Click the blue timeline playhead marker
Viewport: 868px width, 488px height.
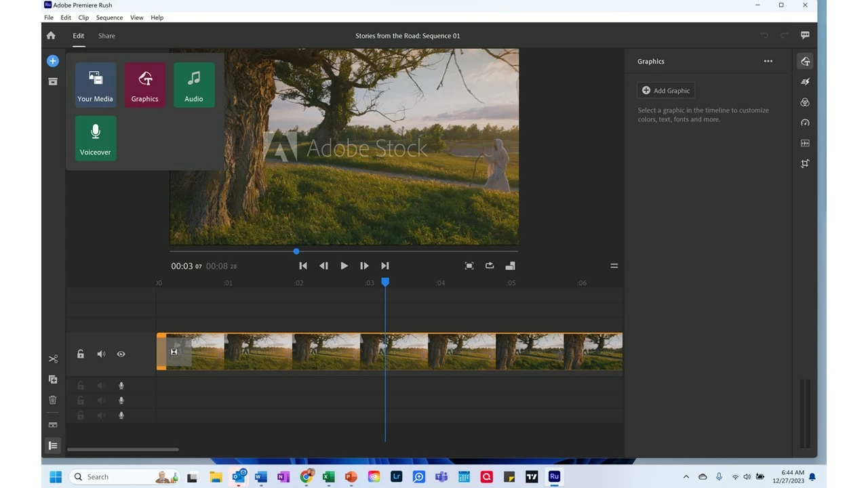[385, 282]
